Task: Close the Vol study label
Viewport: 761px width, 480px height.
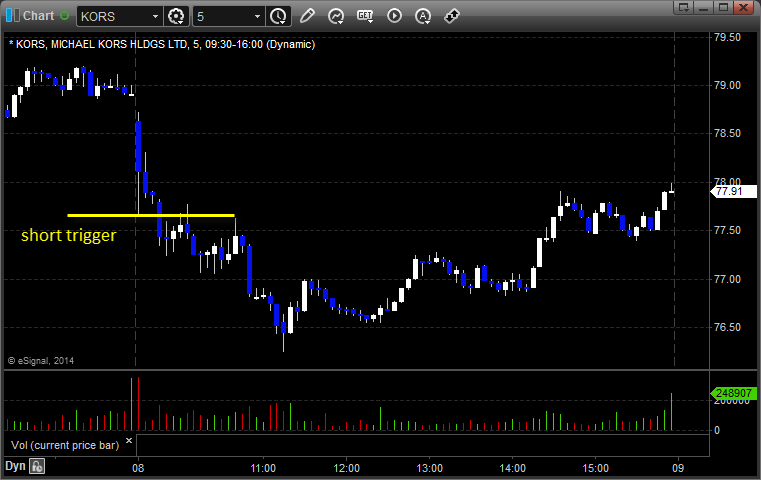Action: click(129, 441)
